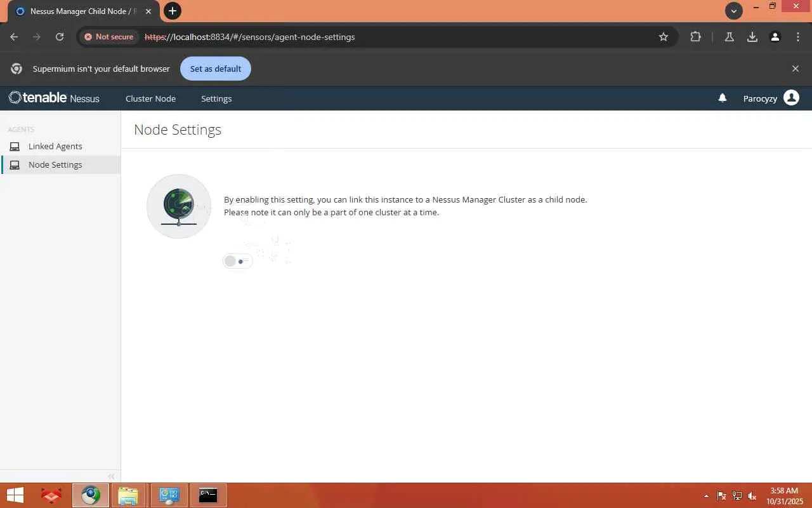Click the Supermium infobar logo icon
The width and height of the screenshot is (812, 508).
coord(16,69)
